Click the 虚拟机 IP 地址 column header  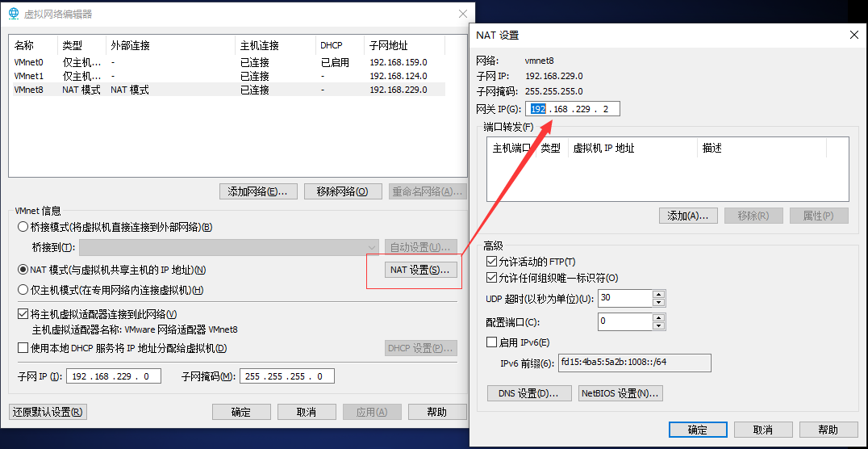[x=632, y=148]
